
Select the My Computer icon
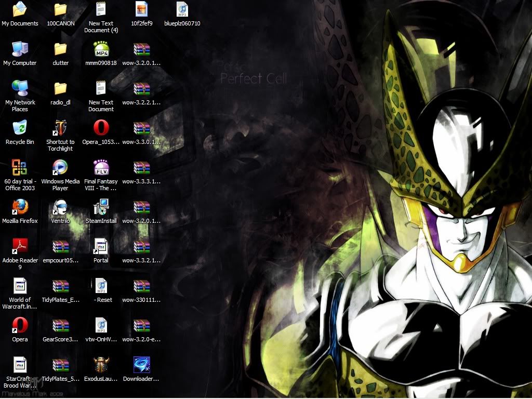click(x=20, y=49)
